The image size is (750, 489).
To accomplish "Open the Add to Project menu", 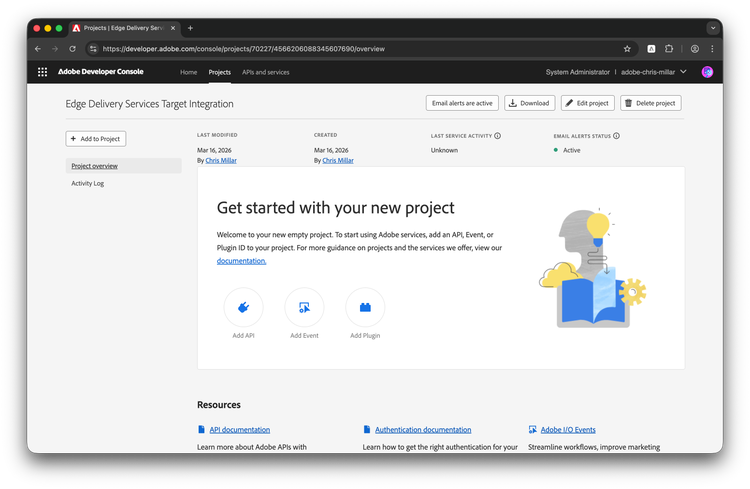I will click(97, 139).
